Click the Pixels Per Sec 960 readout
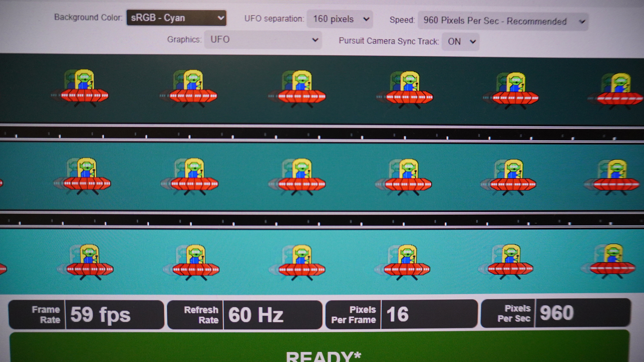 556,313
